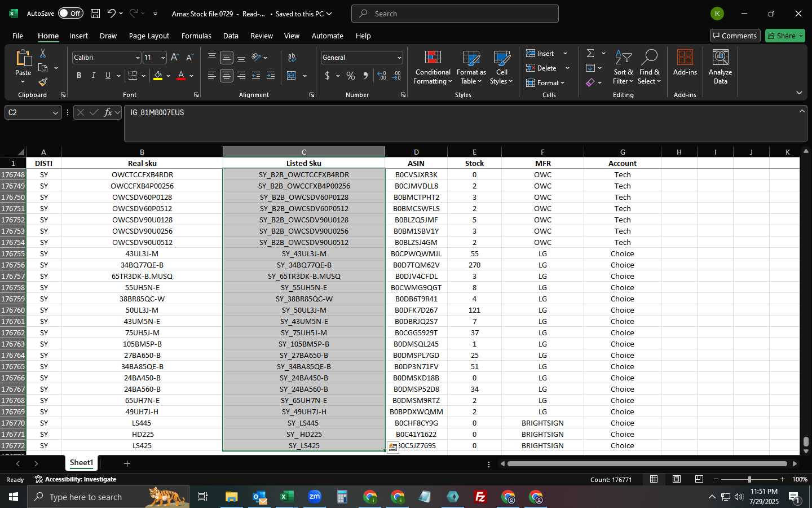812x508 pixels.
Task: Toggle Middle Align vertical alignment
Action: tap(227, 58)
